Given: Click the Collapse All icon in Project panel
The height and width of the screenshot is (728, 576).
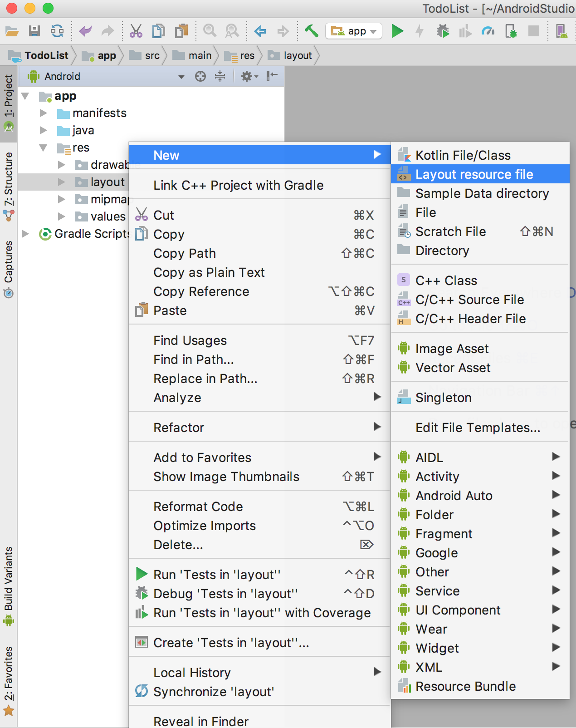Looking at the screenshot, I should pos(220,76).
